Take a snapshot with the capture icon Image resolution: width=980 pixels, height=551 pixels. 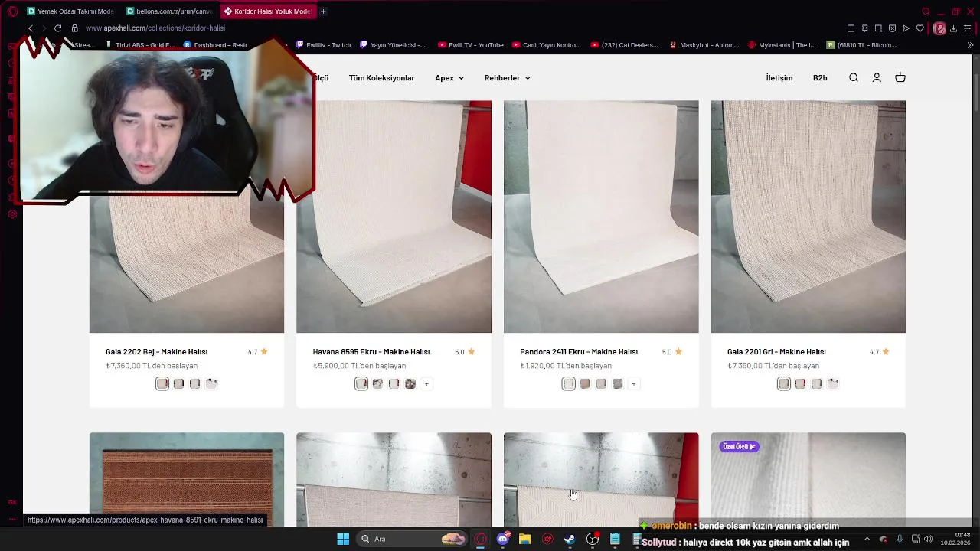coord(878,28)
